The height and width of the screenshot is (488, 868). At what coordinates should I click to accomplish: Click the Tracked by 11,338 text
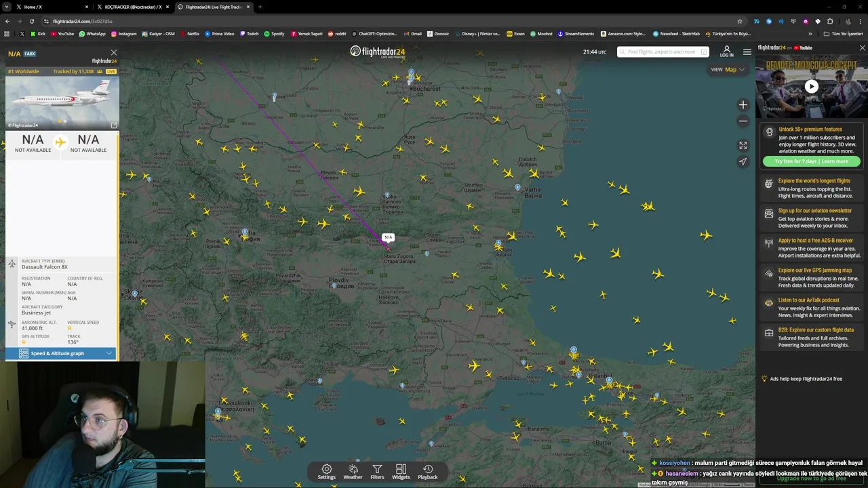(x=73, y=71)
